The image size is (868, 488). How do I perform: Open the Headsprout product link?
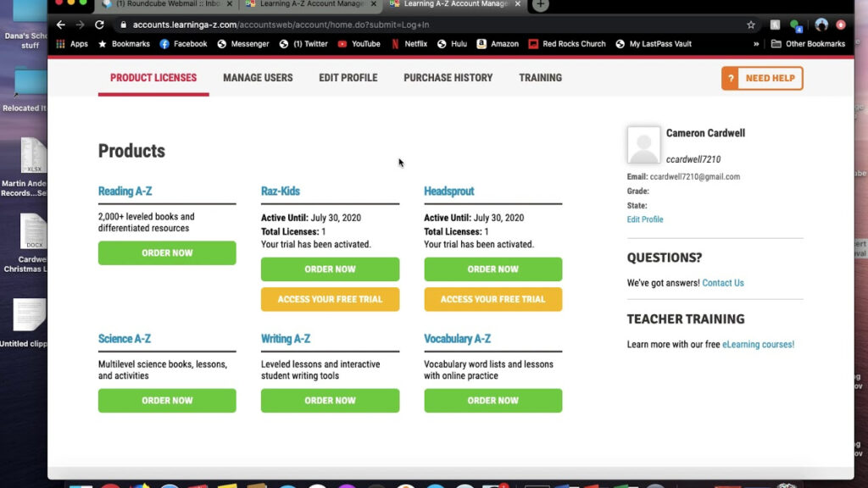click(449, 191)
